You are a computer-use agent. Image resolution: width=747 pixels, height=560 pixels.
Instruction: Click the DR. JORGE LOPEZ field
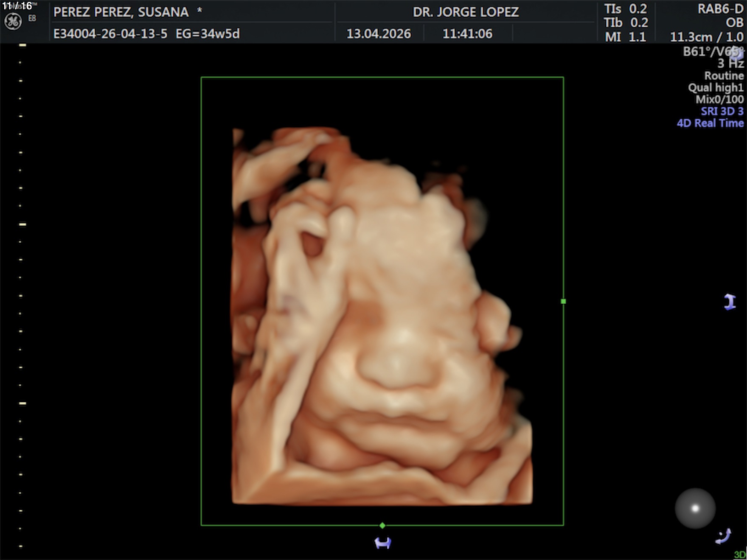tap(466, 12)
